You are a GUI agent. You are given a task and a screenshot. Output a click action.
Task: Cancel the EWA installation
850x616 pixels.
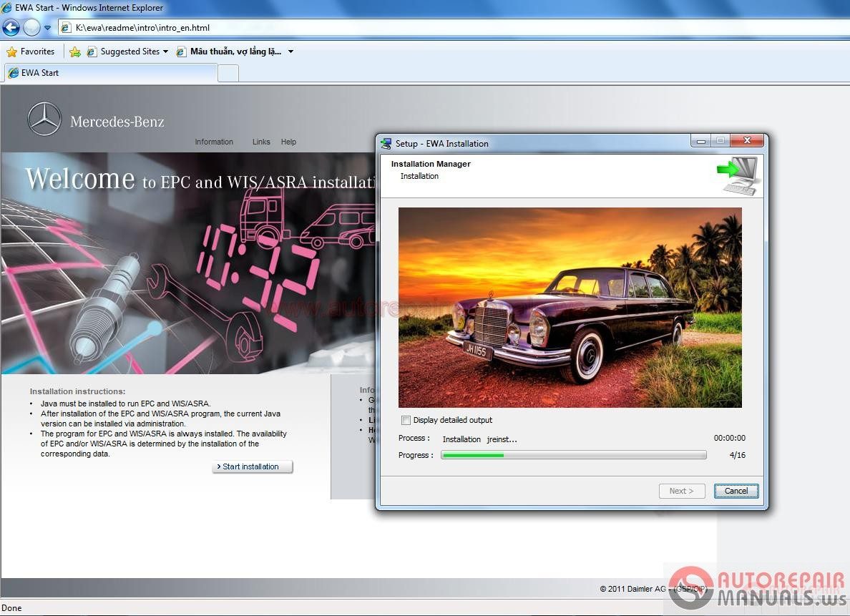[x=736, y=491]
